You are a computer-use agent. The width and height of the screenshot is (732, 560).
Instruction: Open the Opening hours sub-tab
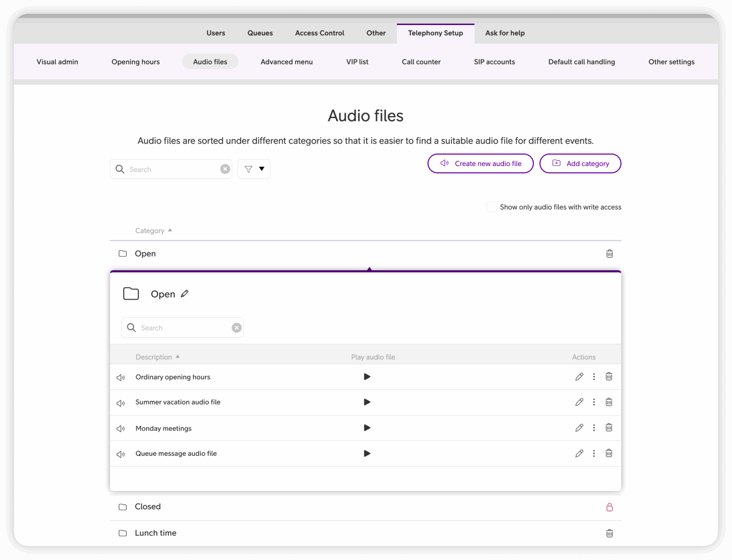[x=135, y=62]
